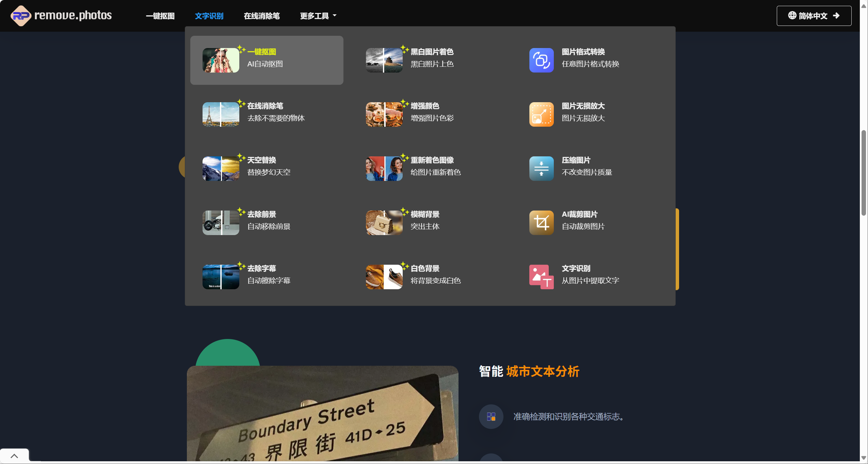
Task: Click the Boundary Street sign sample image
Action: click(322, 414)
